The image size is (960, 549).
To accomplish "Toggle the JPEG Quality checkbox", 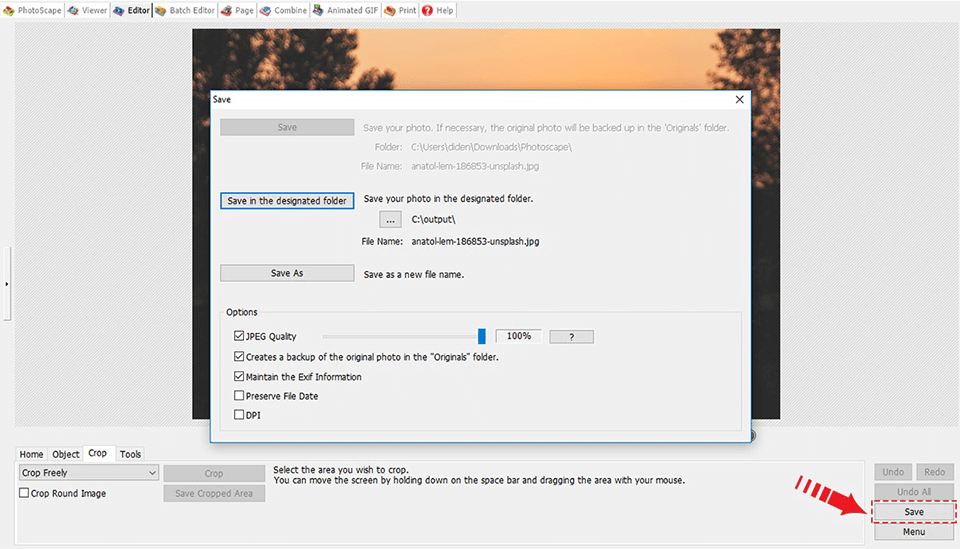I will pyautogui.click(x=239, y=337).
